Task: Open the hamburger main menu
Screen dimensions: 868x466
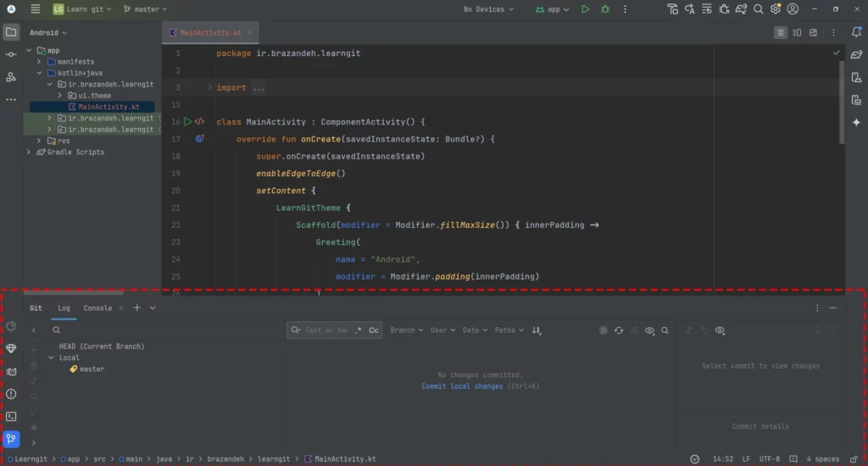Action: (x=36, y=8)
